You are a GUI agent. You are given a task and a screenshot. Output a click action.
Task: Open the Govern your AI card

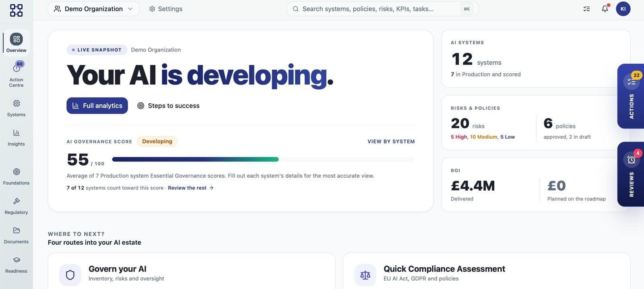pos(192,271)
